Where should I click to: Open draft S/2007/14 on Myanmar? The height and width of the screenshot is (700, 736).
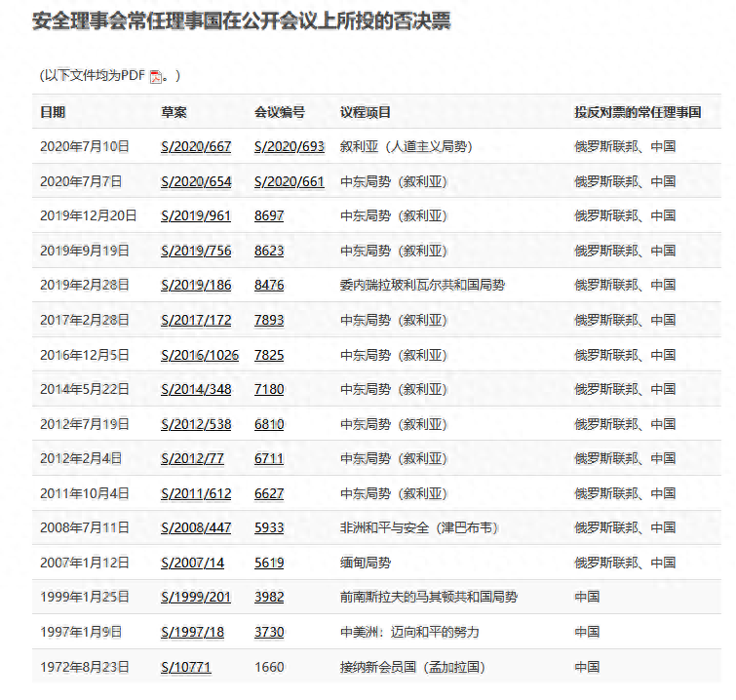point(192,563)
